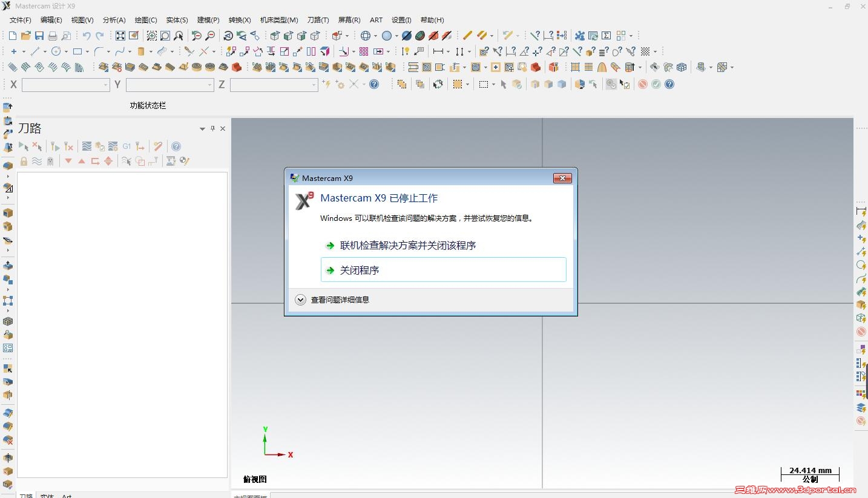
Task: Click the ghost icon in 刀路 panel
Action: (50, 161)
